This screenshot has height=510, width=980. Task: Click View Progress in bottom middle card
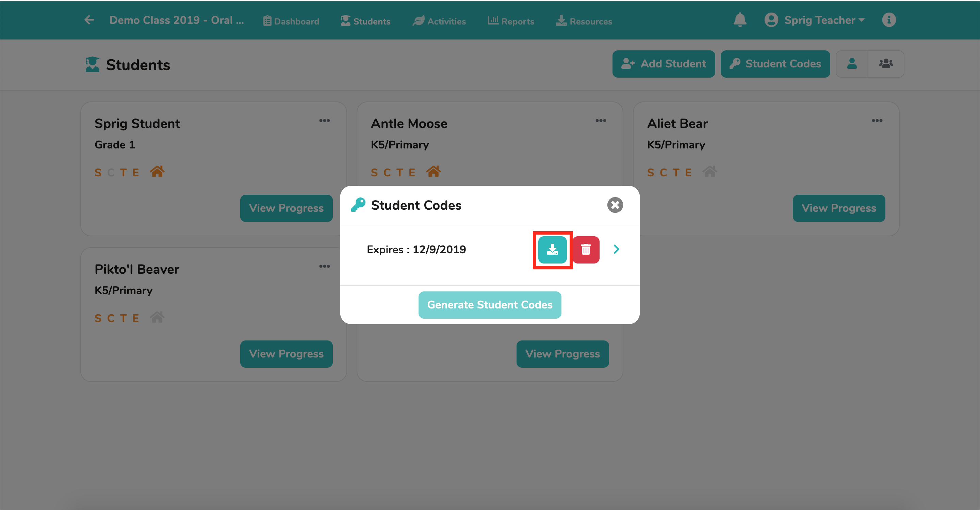click(562, 354)
